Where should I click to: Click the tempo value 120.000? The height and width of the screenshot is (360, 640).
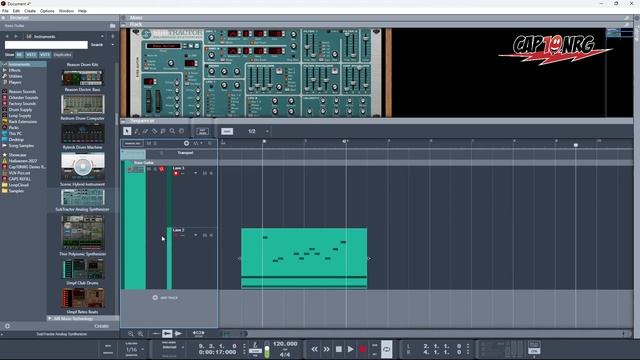pos(285,344)
